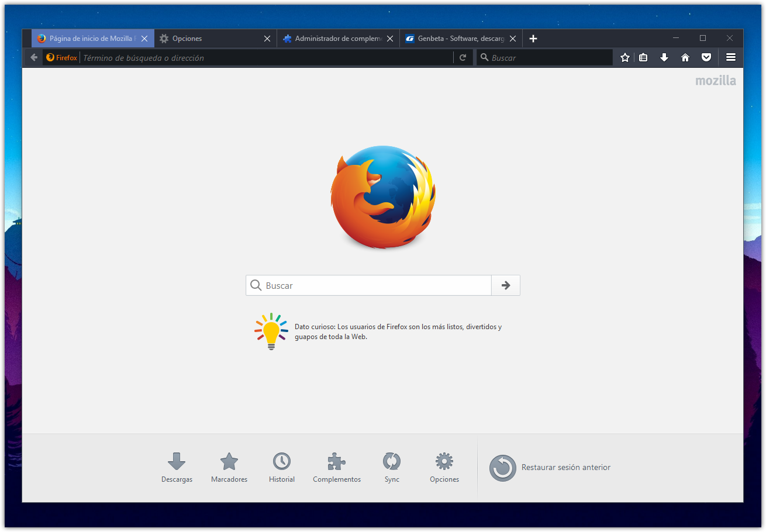
Task: Open the Descargas panel icon
Action: [177, 462]
